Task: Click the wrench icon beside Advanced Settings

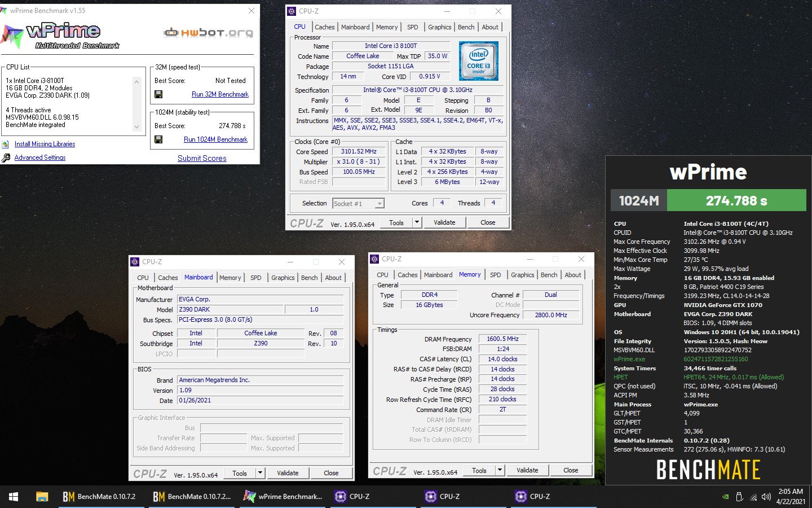Action: point(6,158)
